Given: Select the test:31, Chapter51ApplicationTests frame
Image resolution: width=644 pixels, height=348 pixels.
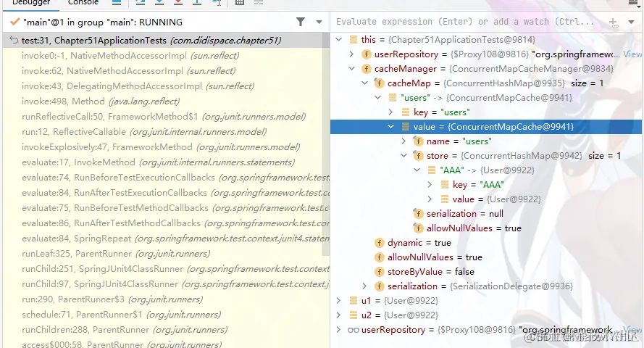Looking at the screenshot, I should point(163,41).
